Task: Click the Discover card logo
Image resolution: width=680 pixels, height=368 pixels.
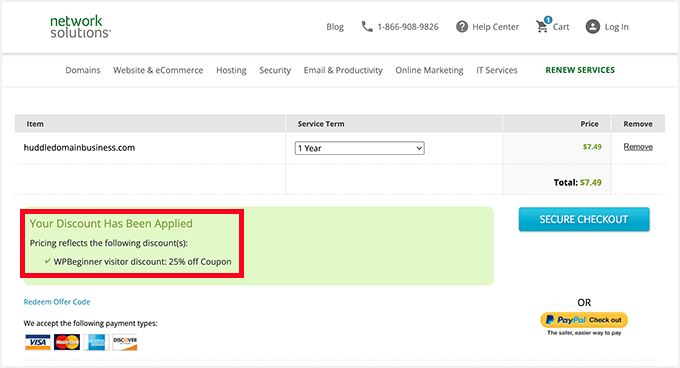Action: 125,342
